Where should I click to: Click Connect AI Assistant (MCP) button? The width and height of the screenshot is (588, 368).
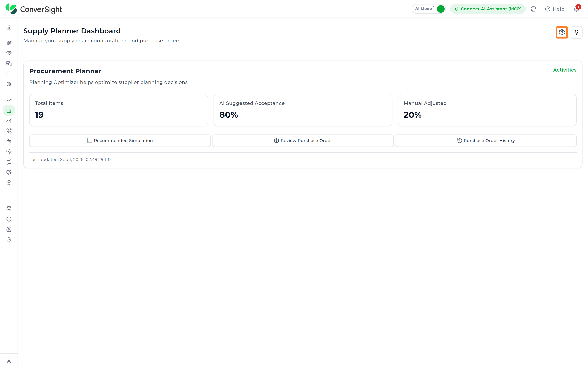tap(488, 9)
